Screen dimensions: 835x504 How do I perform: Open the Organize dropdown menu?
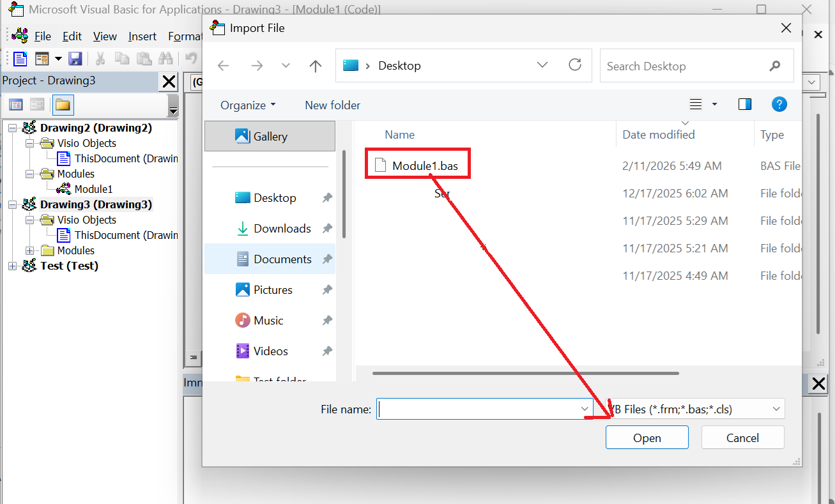[x=248, y=105]
